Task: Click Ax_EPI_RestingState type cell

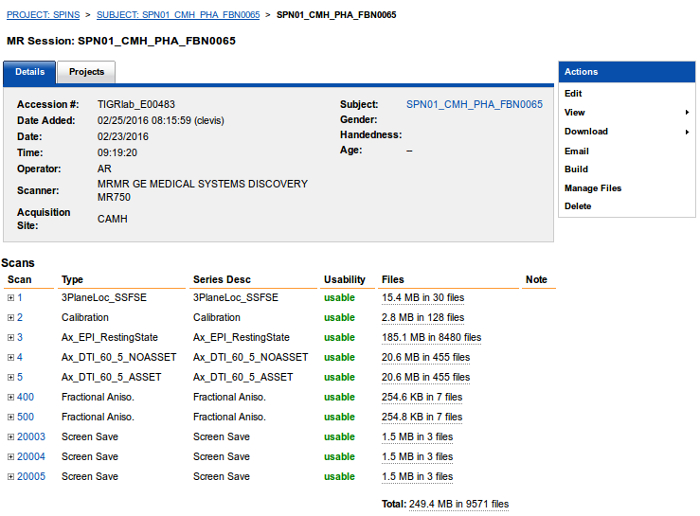Action: (109, 337)
